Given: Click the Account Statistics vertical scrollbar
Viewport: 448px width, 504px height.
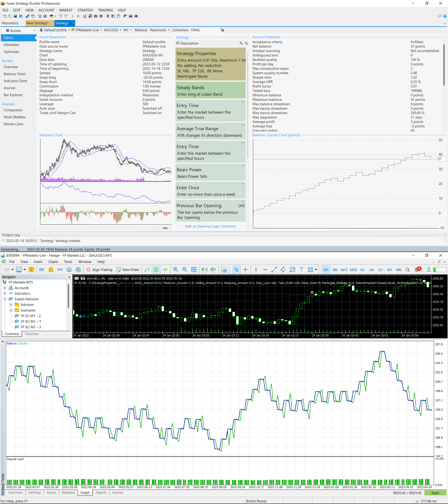Looking at the screenshot, I should coord(444,65).
